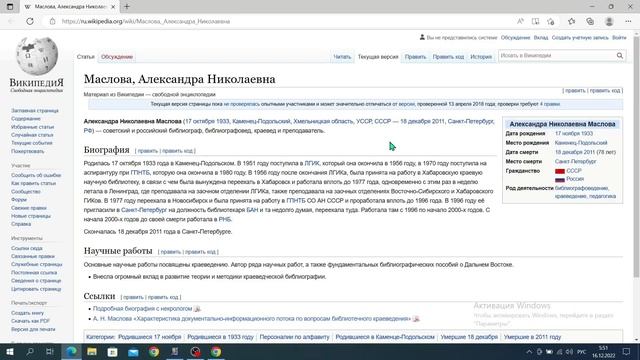Screen dimensions: 640x360
Task: Open the Хмельницкая область link
Action: click(323, 121)
